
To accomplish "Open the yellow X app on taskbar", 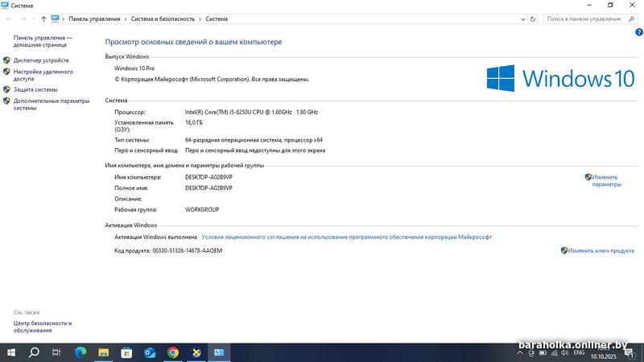I will (x=196, y=352).
